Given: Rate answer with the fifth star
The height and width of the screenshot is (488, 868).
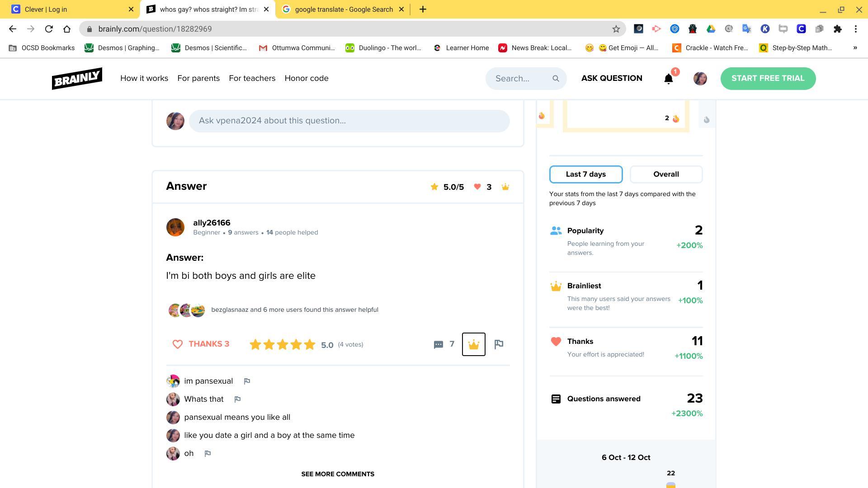Looking at the screenshot, I should 310,345.
